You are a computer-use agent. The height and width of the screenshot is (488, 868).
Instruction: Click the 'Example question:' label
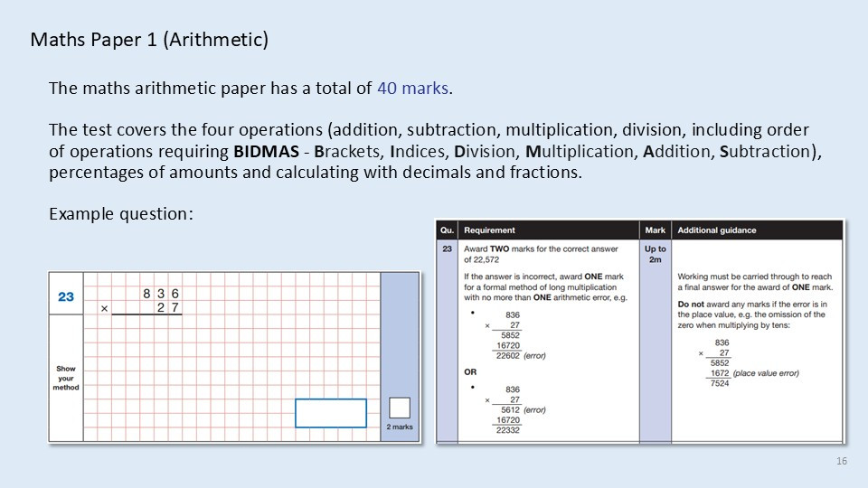pyautogui.click(x=120, y=214)
